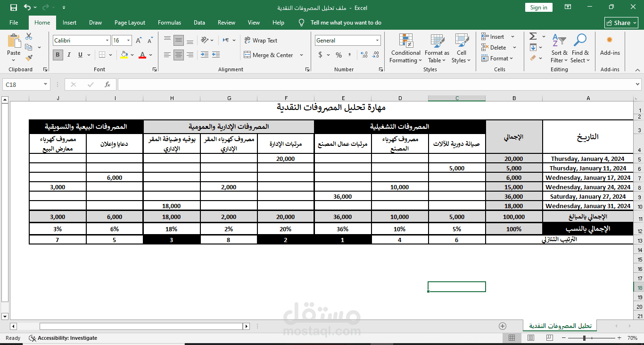Click the Save icon in title bar
Viewport: 644px width, 345px height.
pos(13,7)
